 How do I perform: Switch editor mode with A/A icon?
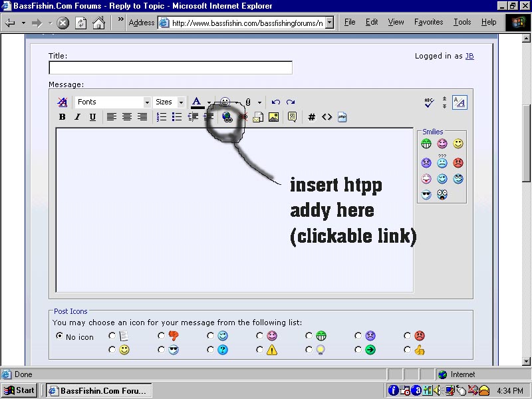point(460,102)
